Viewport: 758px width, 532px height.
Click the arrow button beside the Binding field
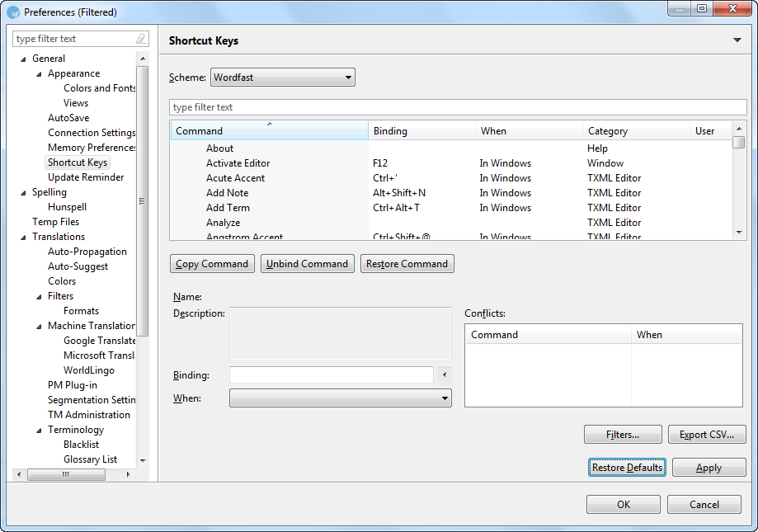[445, 375]
